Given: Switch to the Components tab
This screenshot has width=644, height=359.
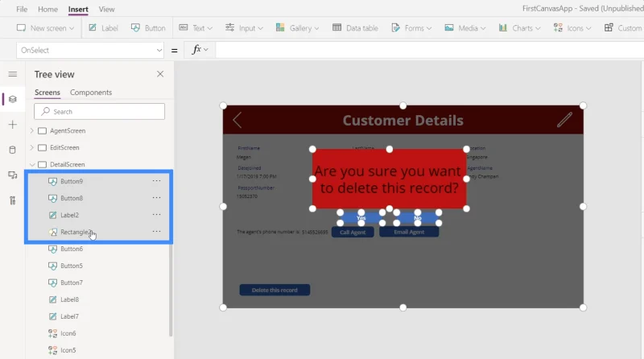Looking at the screenshot, I should 91,93.
